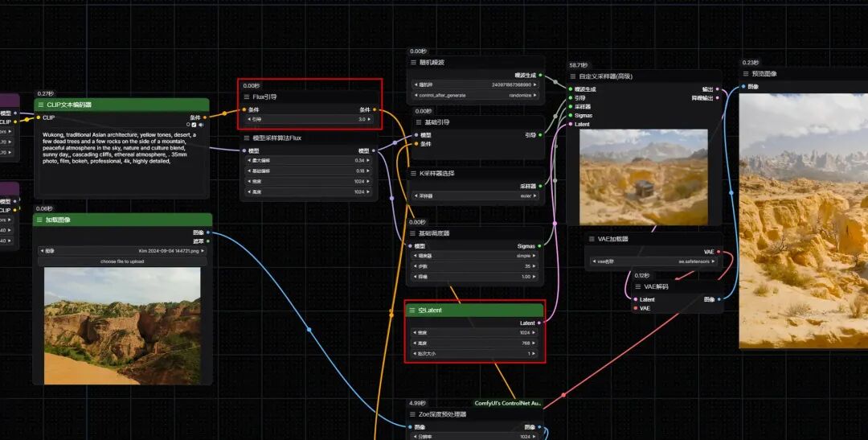
Task: Click the 分辨率 1024 field in Zoe深度预处理器
Action: tap(475, 438)
